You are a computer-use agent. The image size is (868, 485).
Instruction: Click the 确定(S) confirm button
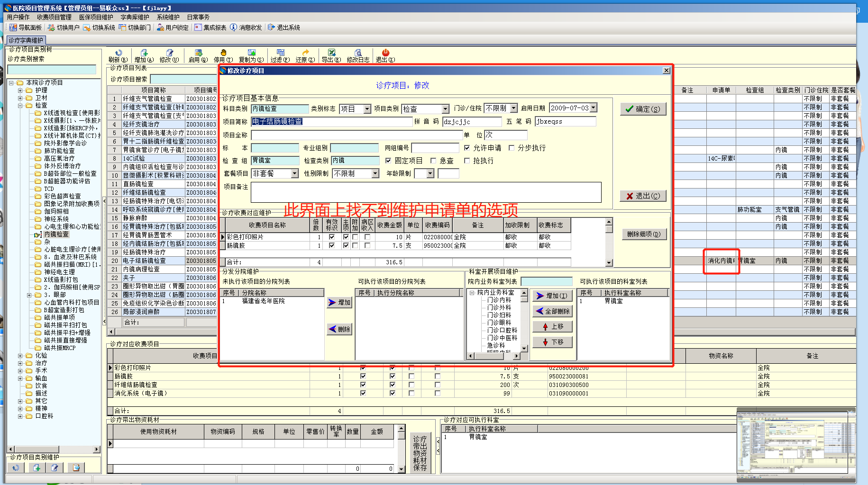pyautogui.click(x=643, y=109)
